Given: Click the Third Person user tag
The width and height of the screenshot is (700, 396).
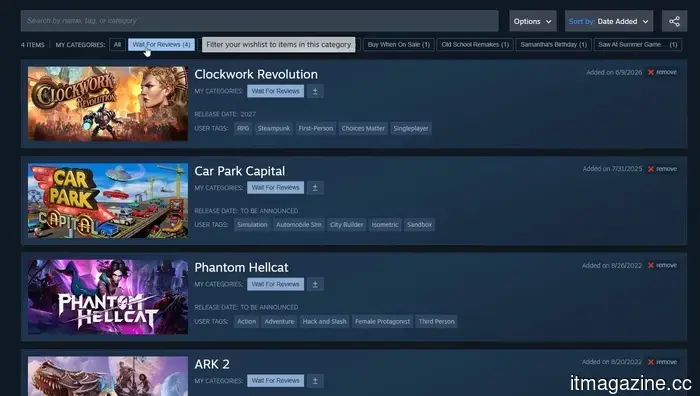Looking at the screenshot, I should pyautogui.click(x=436, y=321).
